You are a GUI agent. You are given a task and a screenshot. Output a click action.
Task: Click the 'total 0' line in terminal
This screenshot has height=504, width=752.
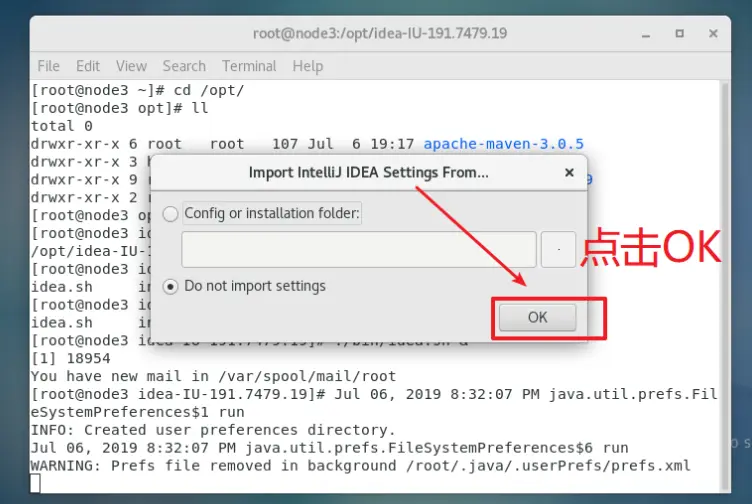61,126
